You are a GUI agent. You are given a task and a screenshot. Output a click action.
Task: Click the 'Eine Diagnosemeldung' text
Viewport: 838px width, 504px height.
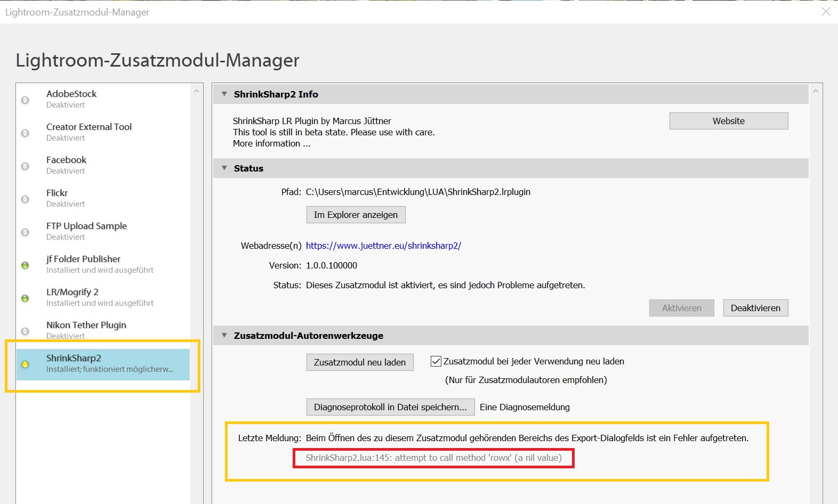tap(525, 407)
